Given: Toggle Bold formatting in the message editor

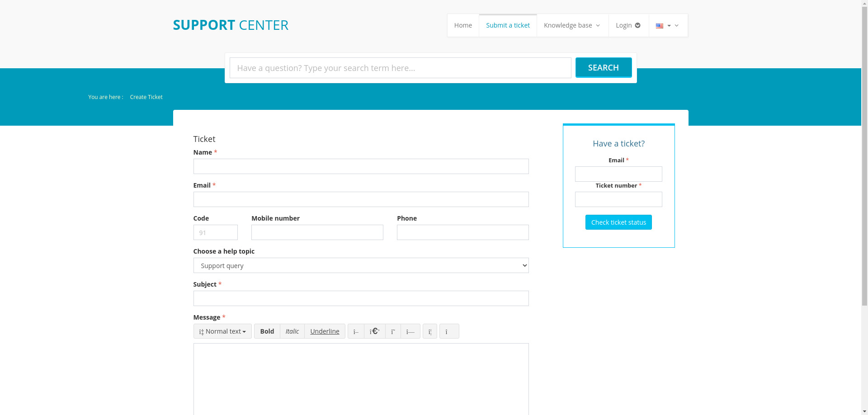Looking at the screenshot, I should [x=267, y=331].
